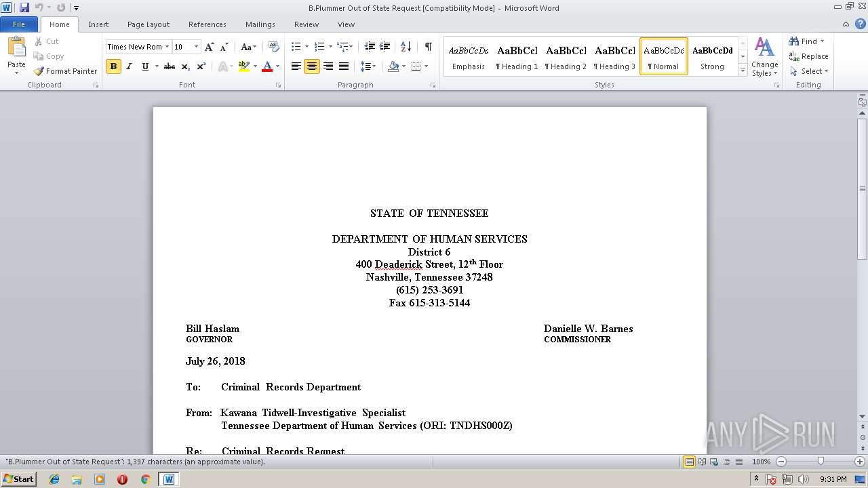Viewport: 868px width, 488px height.
Task: Click the Windows Start button
Action: tap(19, 479)
